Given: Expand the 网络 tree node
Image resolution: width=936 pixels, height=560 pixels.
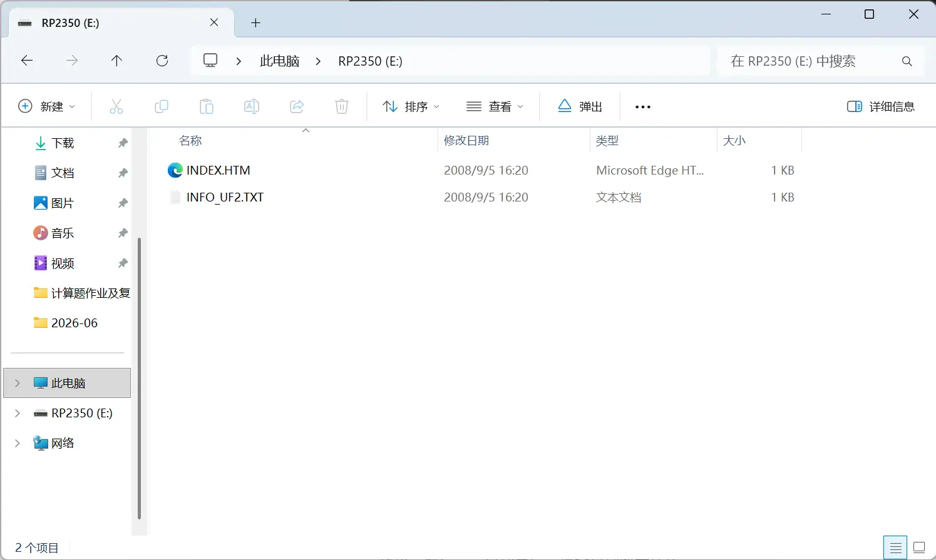Looking at the screenshot, I should tap(18, 443).
